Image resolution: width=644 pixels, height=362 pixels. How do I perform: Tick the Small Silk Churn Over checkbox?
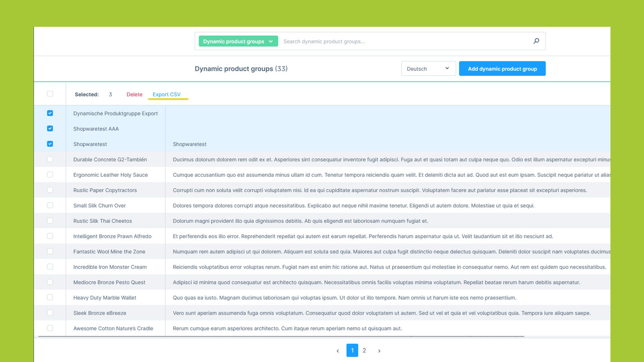click(50, 205)
